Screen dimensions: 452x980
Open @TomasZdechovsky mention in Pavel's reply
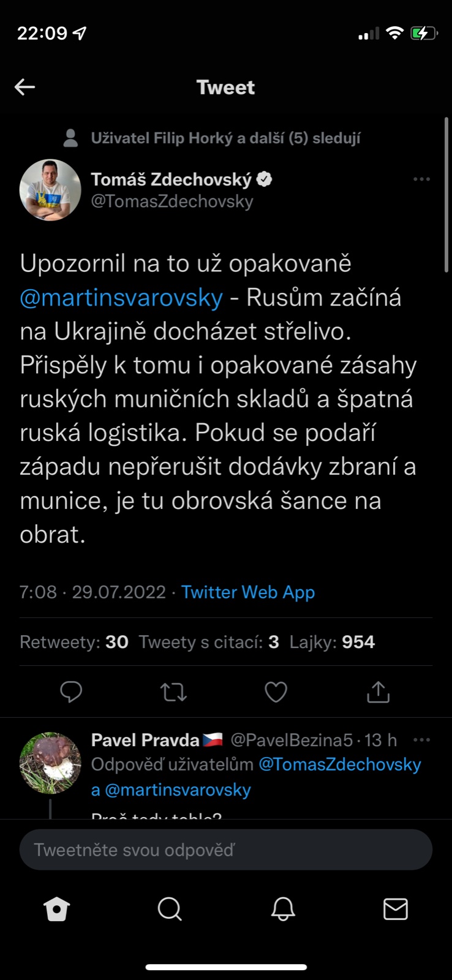(340, 764)
